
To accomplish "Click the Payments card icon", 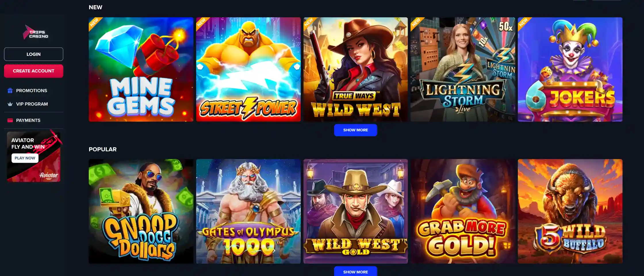I will [10, 120].
